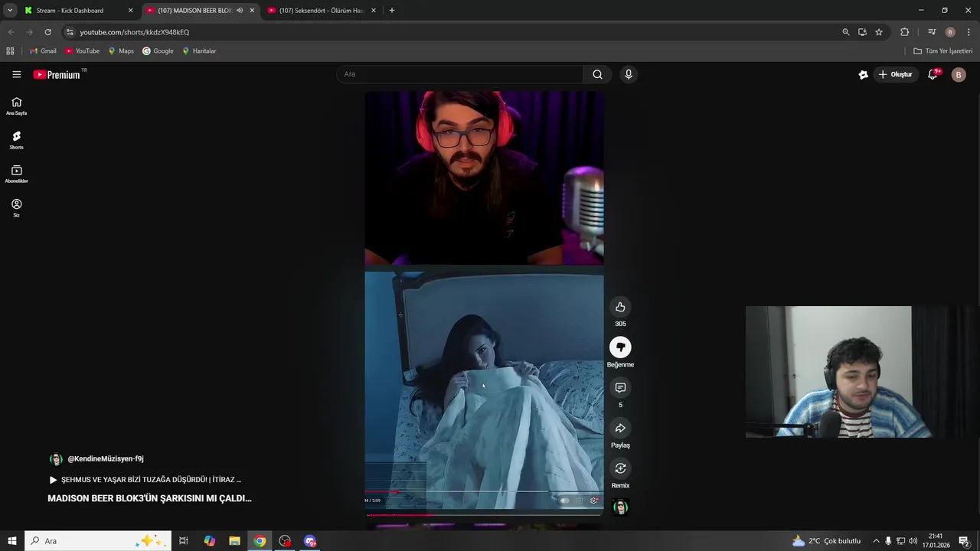Open site information icon in address bar

[70, 32]
